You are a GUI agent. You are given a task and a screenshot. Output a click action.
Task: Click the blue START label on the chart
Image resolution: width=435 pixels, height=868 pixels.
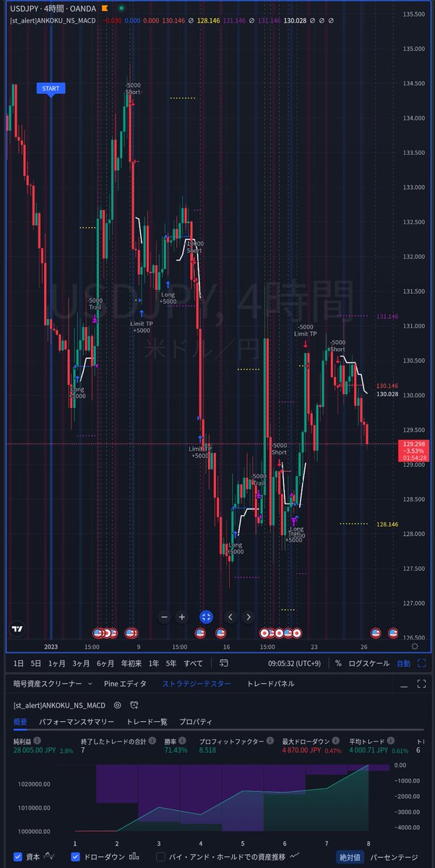click(x=51, y=89)
